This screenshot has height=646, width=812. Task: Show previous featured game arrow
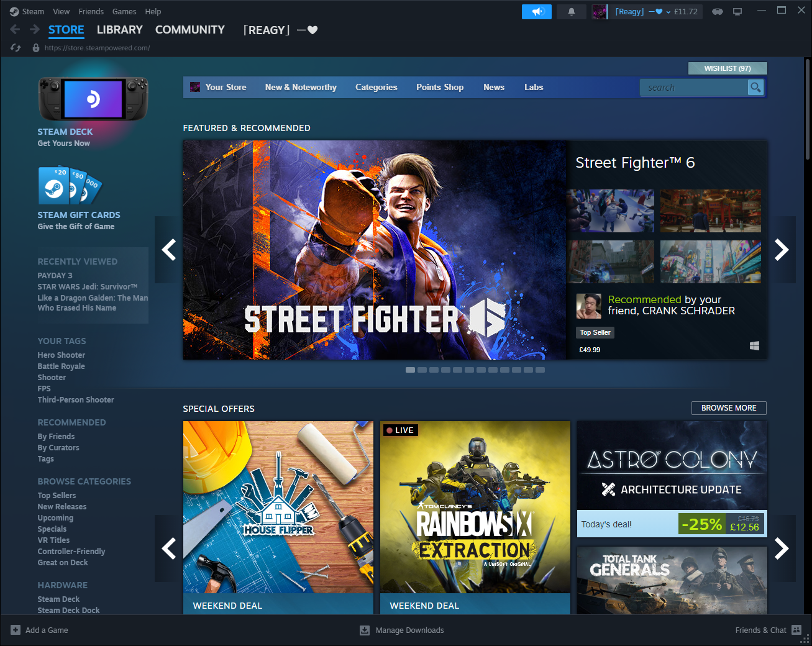pyautogui.click(x=168, y=250)
